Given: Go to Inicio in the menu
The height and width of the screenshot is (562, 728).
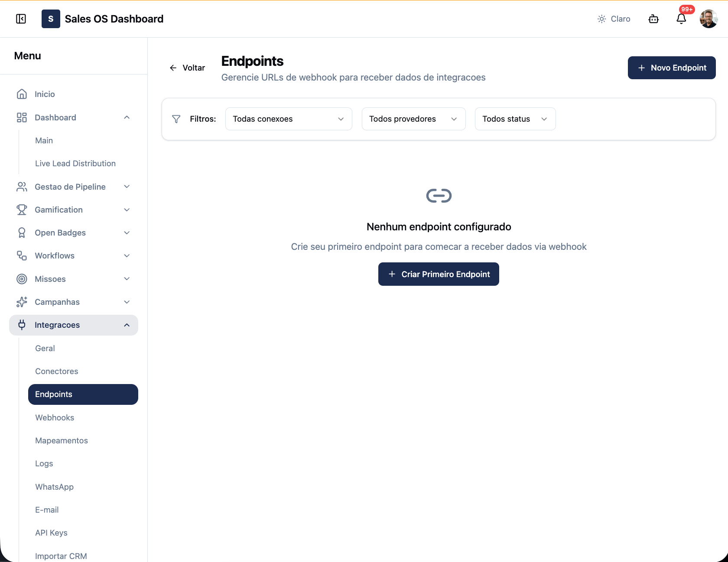Looking at the screenshot, I should coord(74,94).
